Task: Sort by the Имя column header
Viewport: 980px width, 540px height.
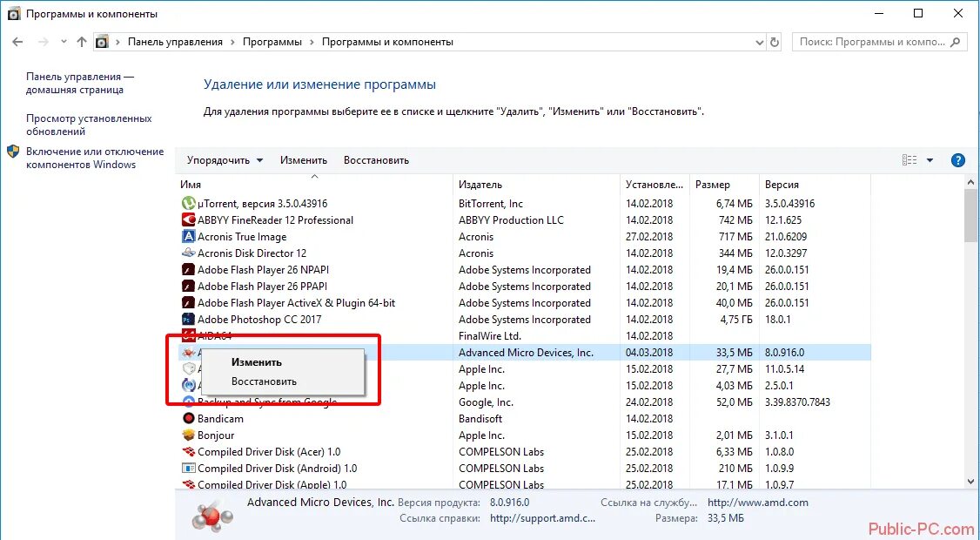Action: coord(314,185)
